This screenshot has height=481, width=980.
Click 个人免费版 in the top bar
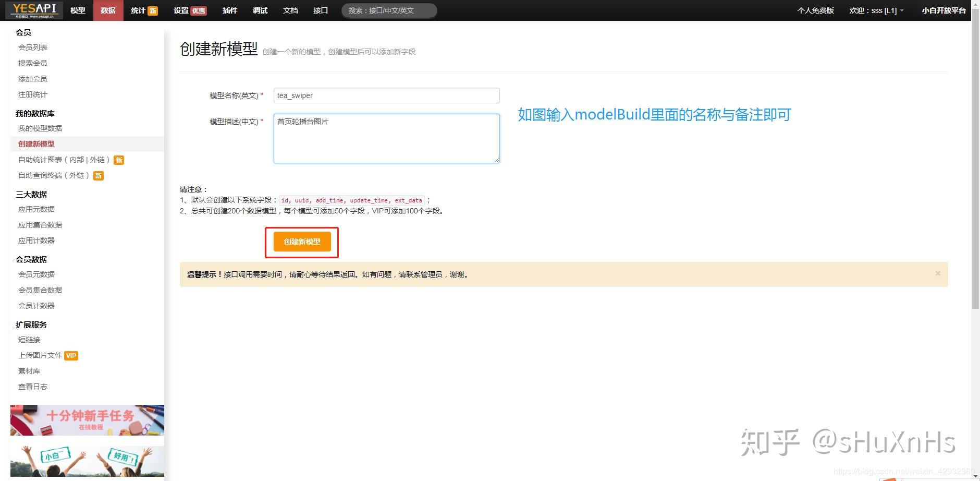(x=815, y=10)
